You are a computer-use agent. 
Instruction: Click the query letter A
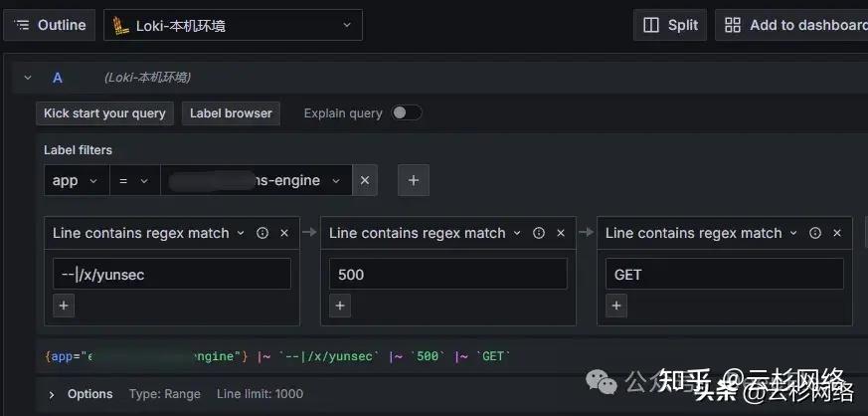57,78
